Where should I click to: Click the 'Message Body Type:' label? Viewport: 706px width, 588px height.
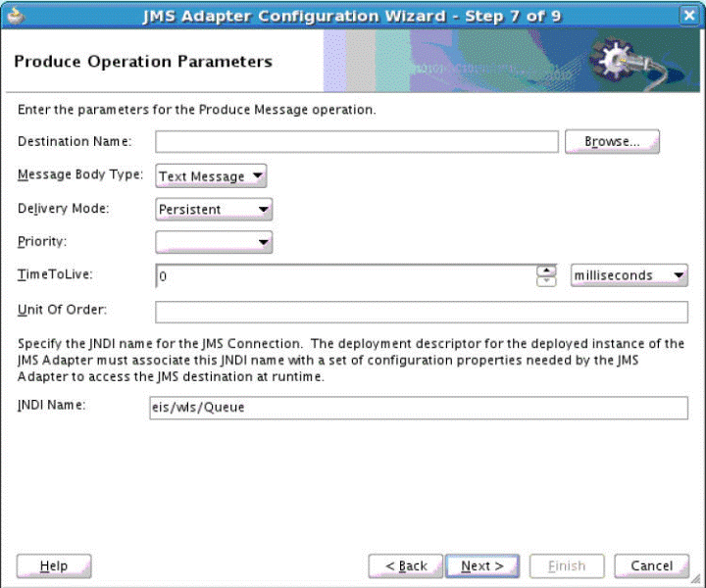pyautogui.click(x=80, y=174)
